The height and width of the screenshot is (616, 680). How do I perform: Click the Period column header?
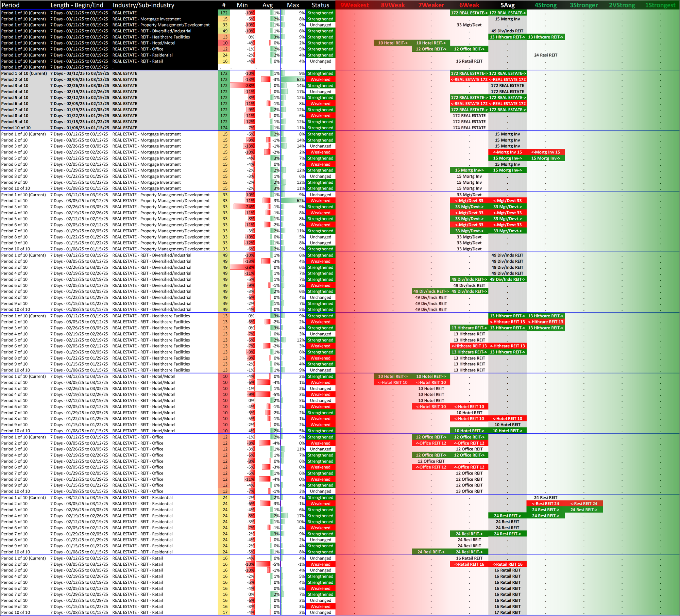(11, 5)
